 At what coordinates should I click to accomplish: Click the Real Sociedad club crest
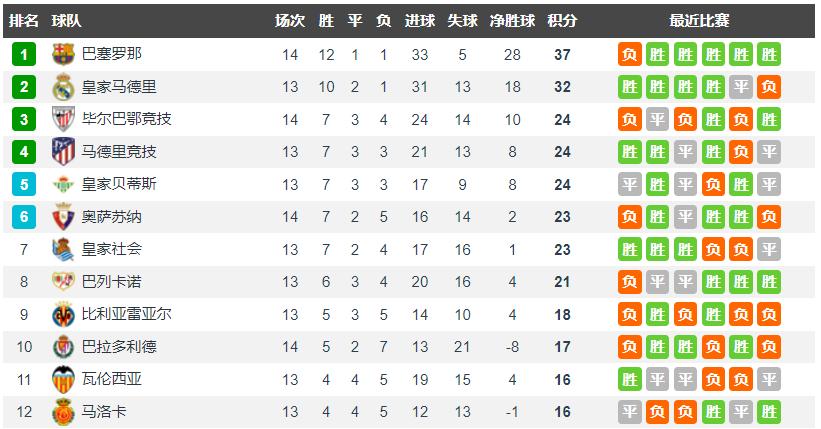pos(63,249)
